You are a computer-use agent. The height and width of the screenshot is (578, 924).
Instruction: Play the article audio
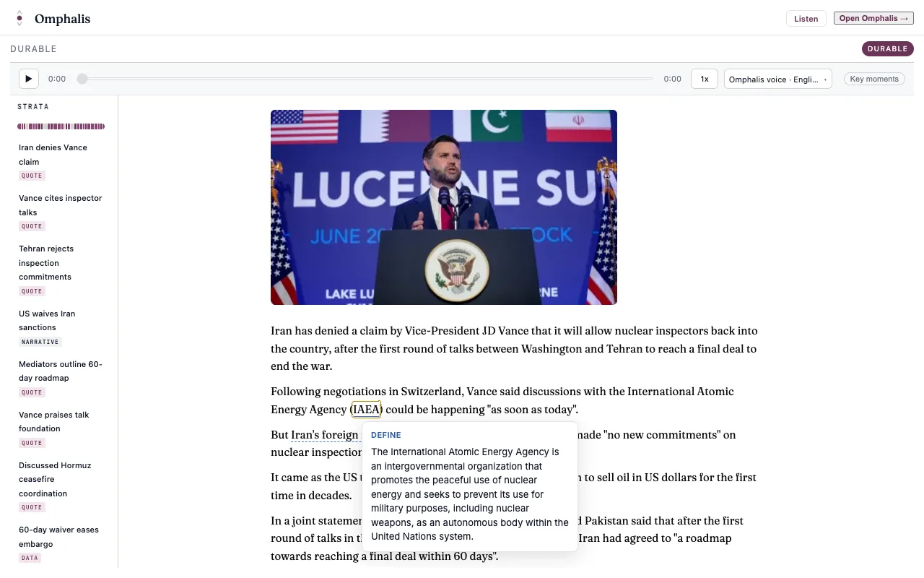(x=28, y=79)
